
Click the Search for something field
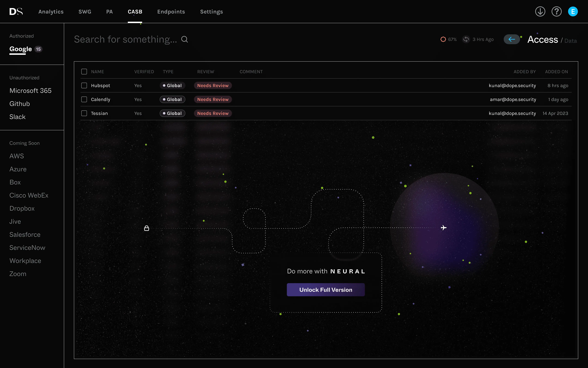click(125, 39)
